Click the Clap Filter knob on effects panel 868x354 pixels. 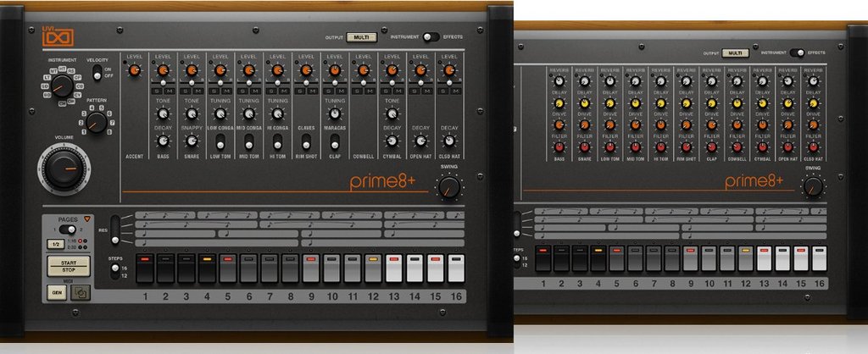coord(712,147)
